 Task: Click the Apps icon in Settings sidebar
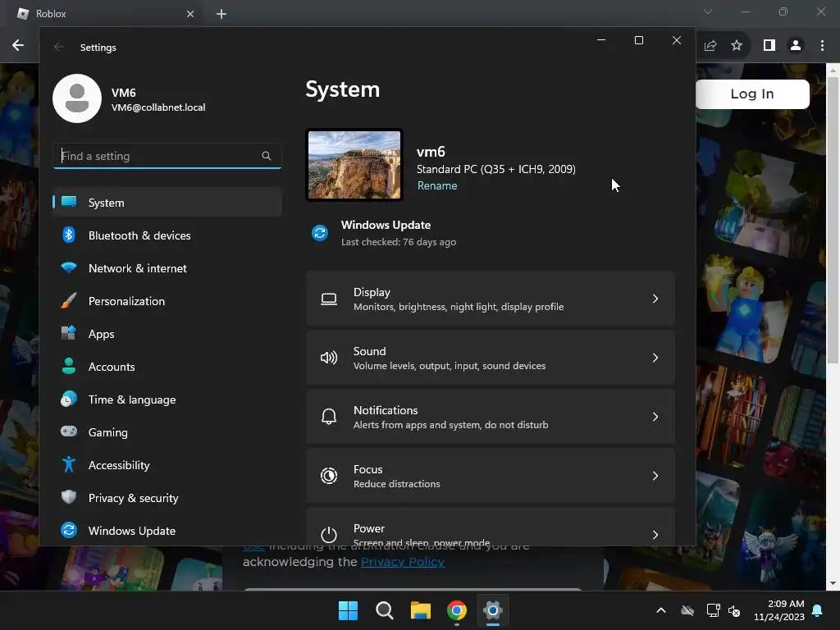(69, 333)
